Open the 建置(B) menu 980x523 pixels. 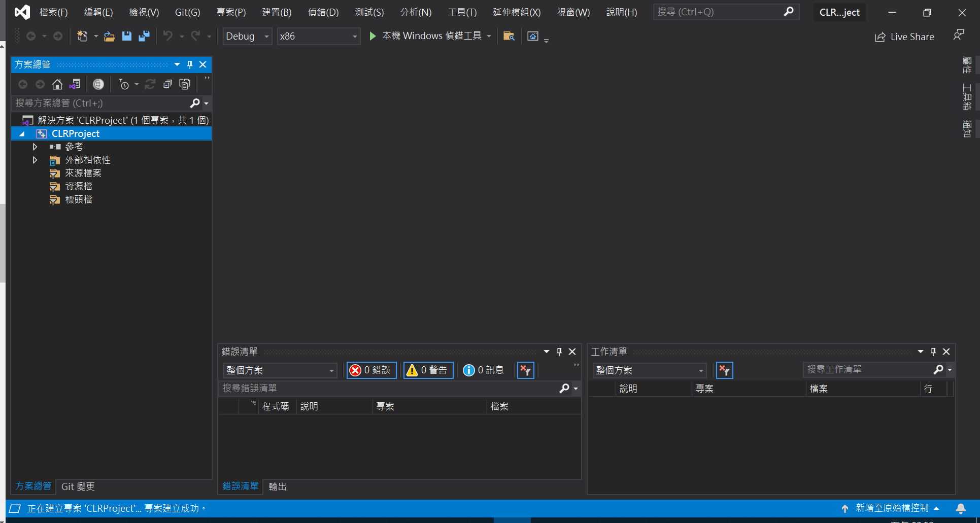point(277,12)
